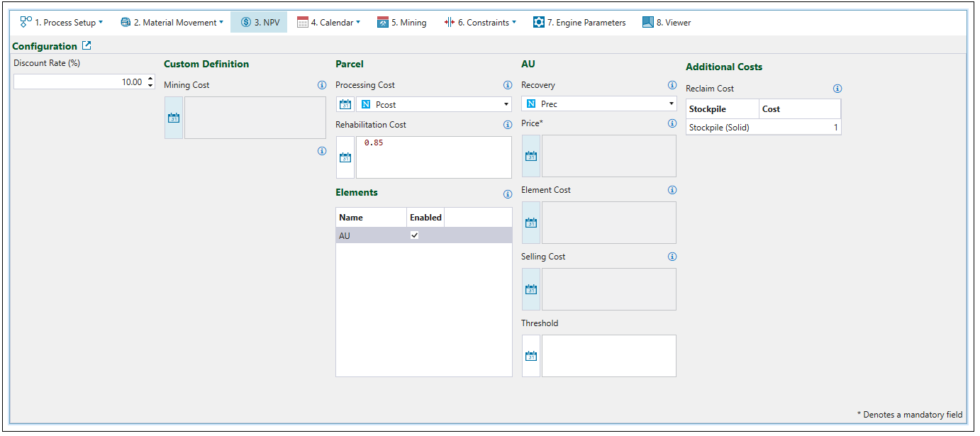Screen dimensions: 980x436
Task: Click the Name column header in Elements
Action: click(371, 218)
